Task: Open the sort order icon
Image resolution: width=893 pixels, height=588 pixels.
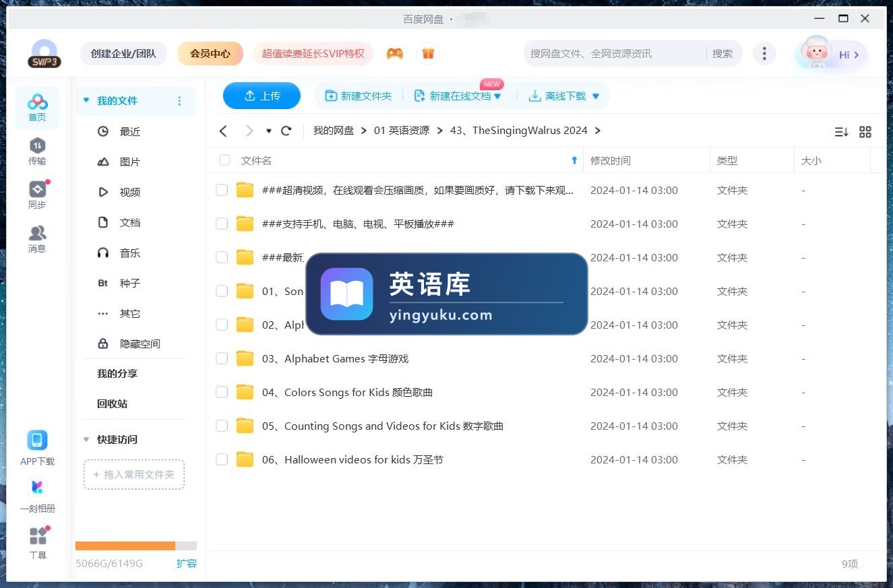Action: coord(841,132)
